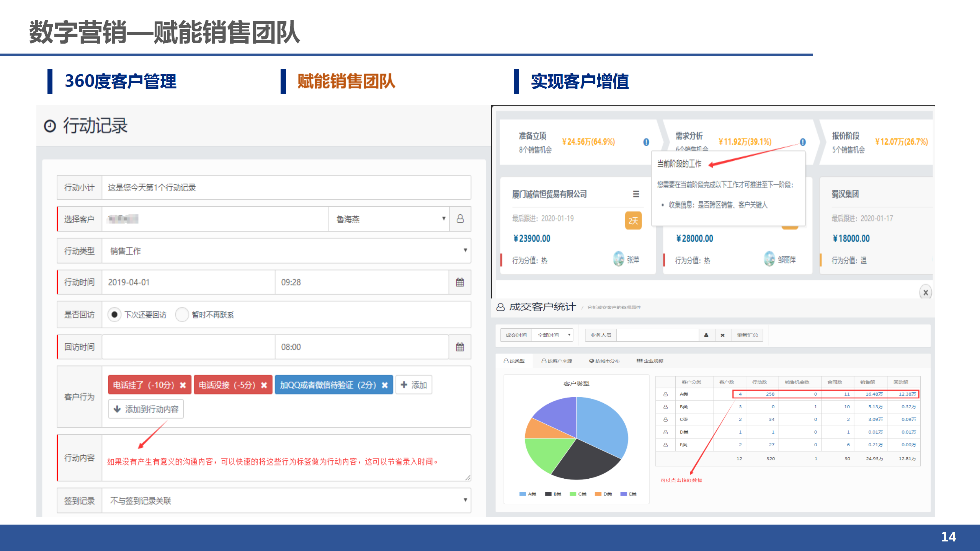This screenshot has height=551, width=980.
Task: Open the 鲁海燕 salesperson dropdown
Action: coord(389,219)
